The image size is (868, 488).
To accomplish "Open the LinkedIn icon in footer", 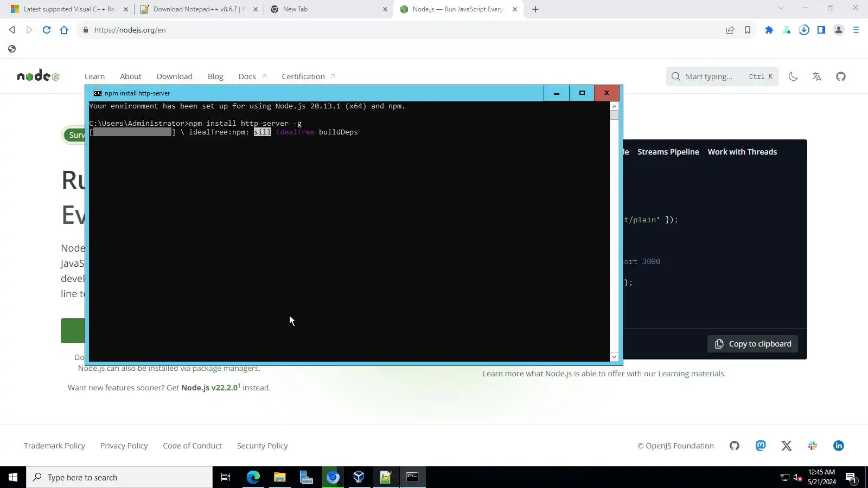I will pos(839,446).
